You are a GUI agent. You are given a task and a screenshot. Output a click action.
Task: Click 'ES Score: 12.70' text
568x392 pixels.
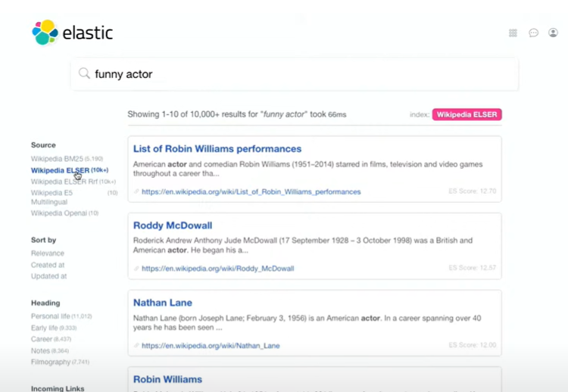pyautogui.click(x=473, y=191)
